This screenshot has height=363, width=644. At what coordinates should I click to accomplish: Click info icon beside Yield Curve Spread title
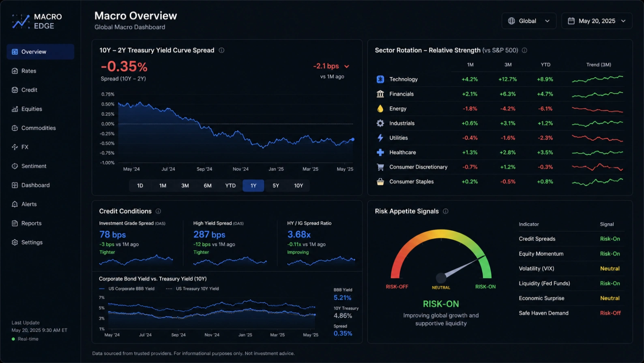point(221,50)
